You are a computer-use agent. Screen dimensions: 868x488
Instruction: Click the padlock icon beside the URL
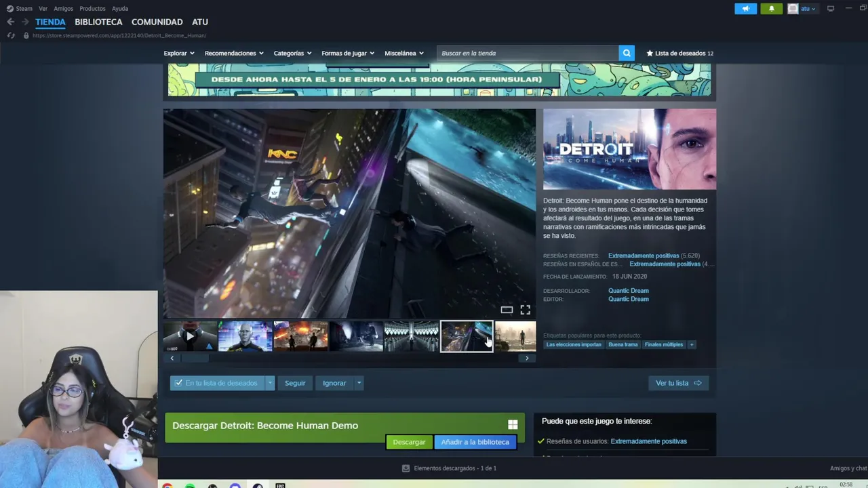pyautogui.click(x=26, y=35)
